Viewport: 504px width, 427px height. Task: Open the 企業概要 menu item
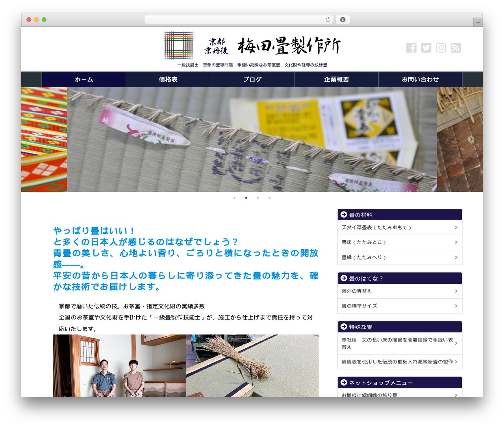tap(337, 79)
